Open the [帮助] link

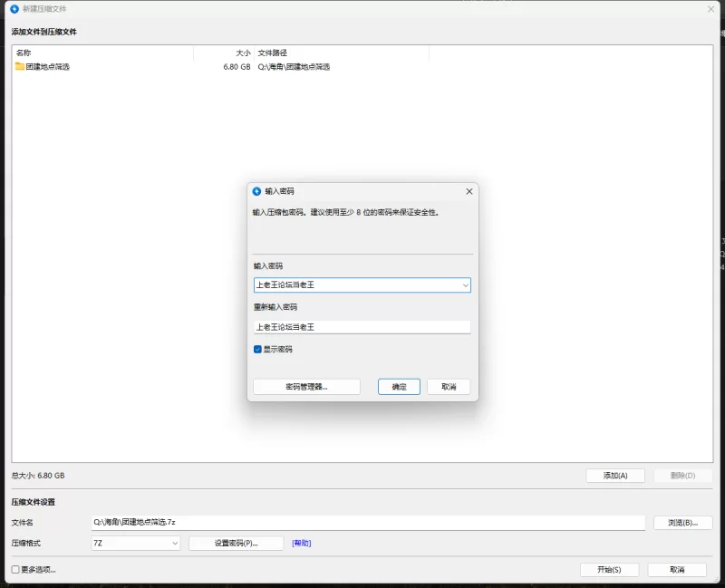point(302,544)
